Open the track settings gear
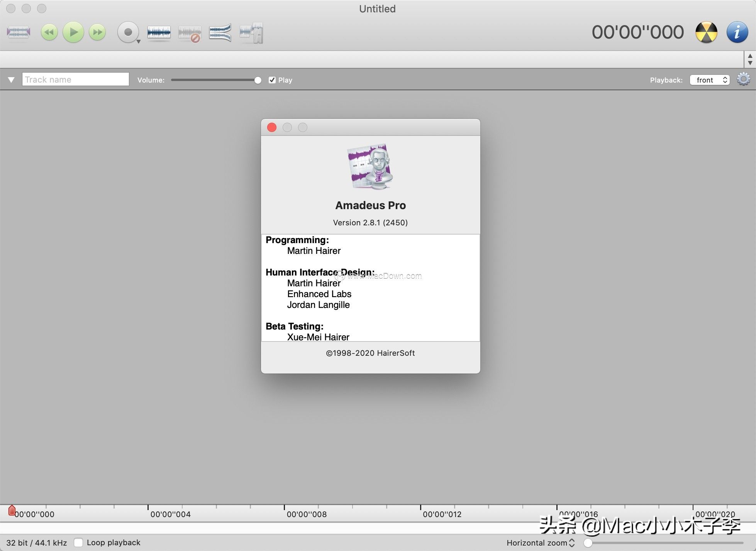756x551 pixels. pyautogui.click(x=743, y=79)
